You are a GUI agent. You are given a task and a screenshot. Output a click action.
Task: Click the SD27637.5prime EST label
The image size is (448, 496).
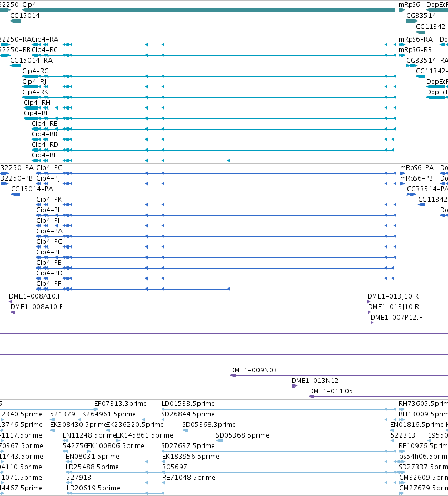pos(188,446)
